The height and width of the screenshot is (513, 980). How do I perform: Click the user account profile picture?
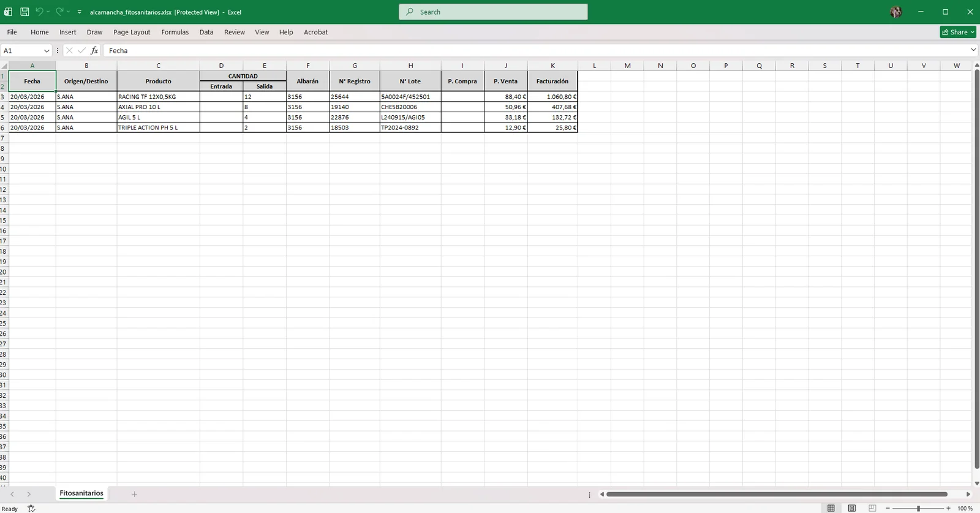[x=896, y=12]
